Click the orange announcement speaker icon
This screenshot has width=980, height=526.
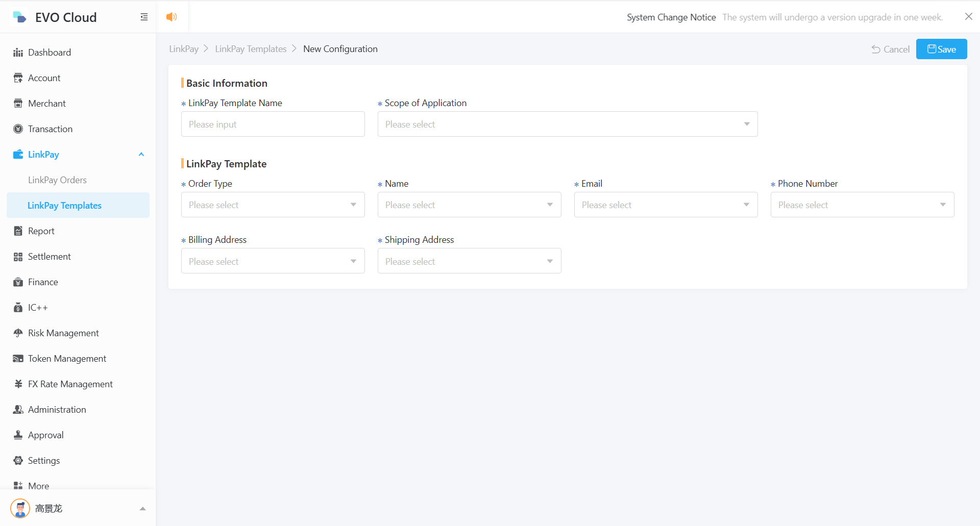coord(171,17)
